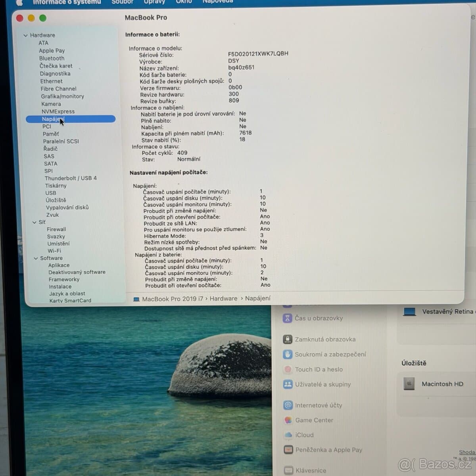476x476 pixels.
Task: Select SAS in the sidebar
Action: [49, 156]
